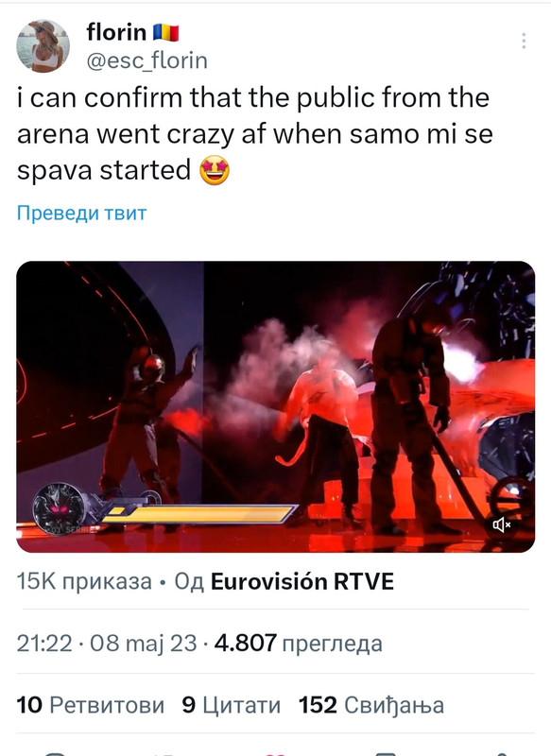The height and width of the screenshot is (756, 551).
Task: Open the Eurovisión RTVE source link
Action: point(302,581)
